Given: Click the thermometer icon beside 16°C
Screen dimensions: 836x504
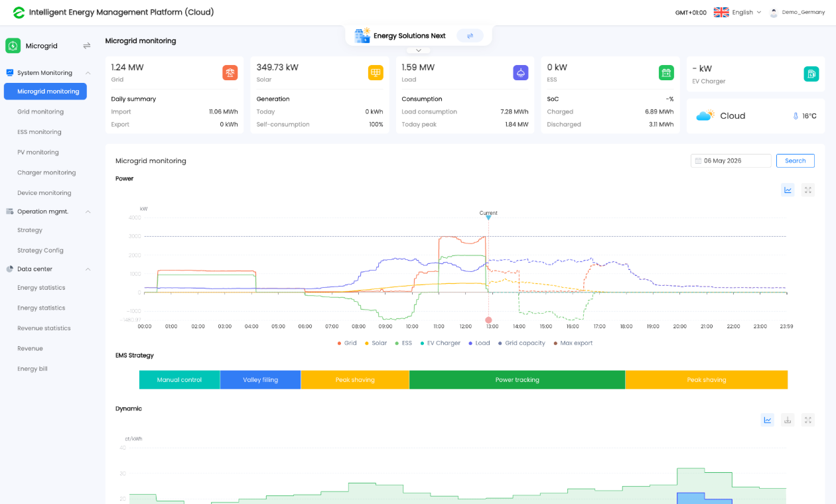Looking at the screenshot, I should point(796,116).
